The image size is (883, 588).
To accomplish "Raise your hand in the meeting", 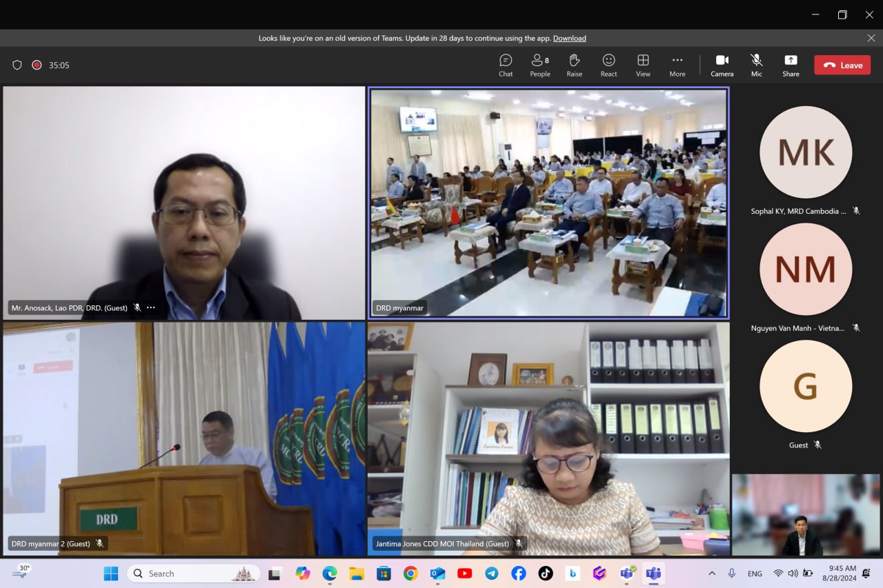I will point(574,65).
